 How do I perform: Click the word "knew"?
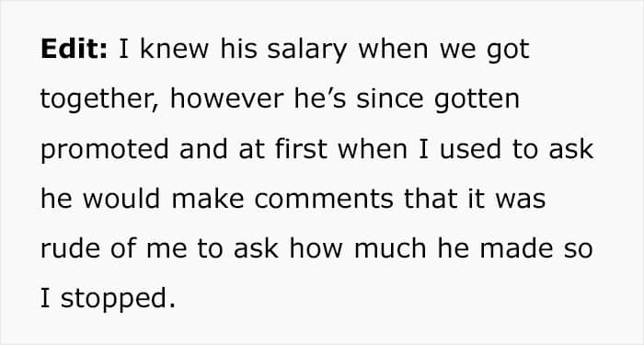click(x=174, y=49)
